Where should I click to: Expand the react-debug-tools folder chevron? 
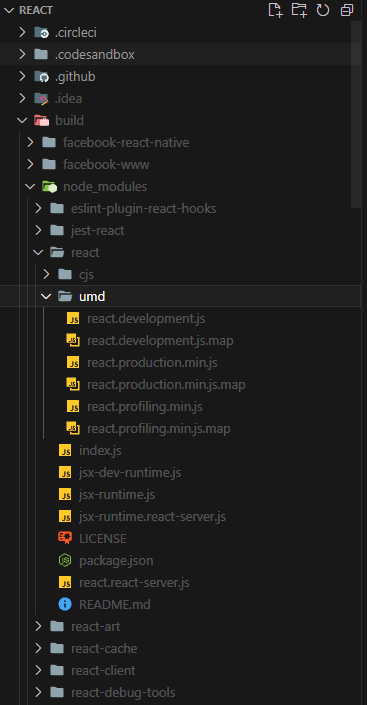(x=38, y=693)
